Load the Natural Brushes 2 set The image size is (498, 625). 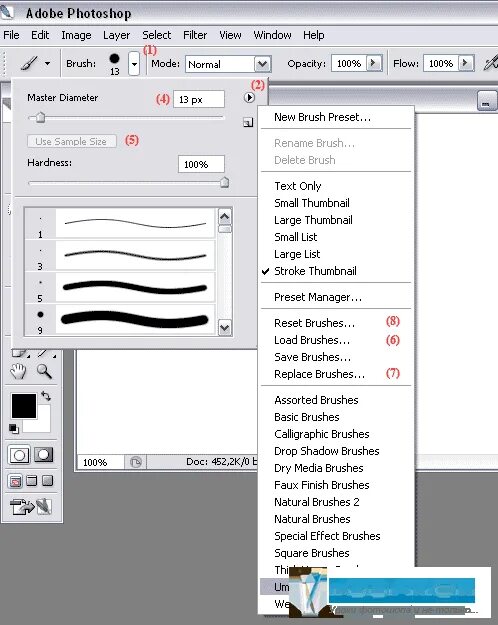pos(336,502)
